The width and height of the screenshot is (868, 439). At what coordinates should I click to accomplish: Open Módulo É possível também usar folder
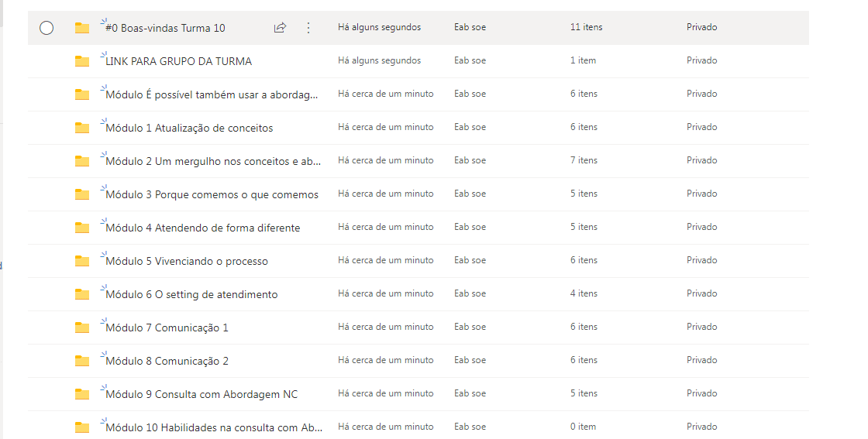pyautogui.click(x=212, y=94)
